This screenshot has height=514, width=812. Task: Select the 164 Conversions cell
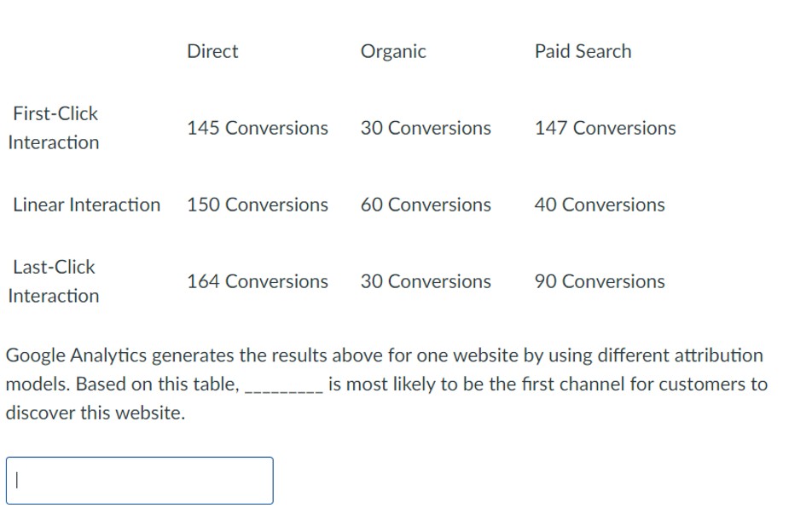tap(258, 281)
